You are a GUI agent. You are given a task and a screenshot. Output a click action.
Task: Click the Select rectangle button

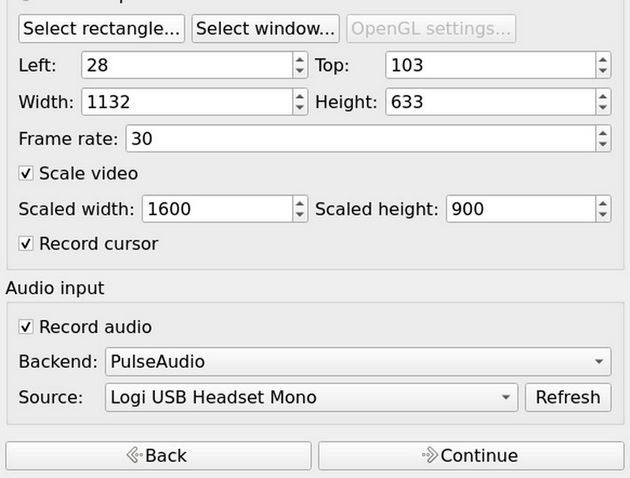(x=101, y=29)
